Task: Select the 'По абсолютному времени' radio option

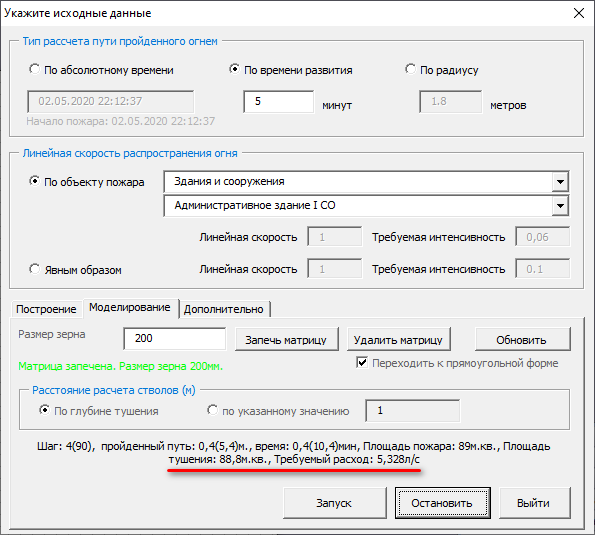Action: tap(101, 70)
